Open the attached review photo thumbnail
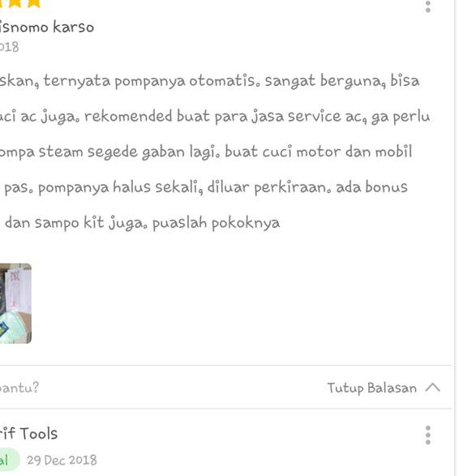This screenshot has height=476, width=476. (x=15, y=303)
